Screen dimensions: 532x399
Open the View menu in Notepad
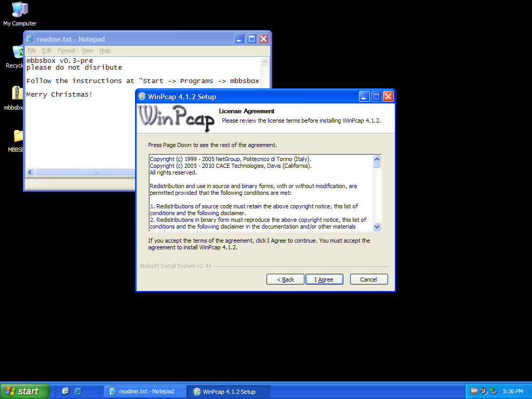coord(87,50)
